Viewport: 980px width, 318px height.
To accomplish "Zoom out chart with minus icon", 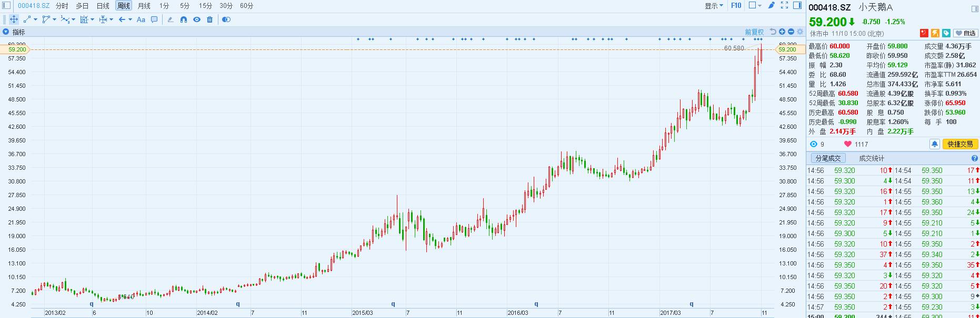I will [x=791, y=32].
